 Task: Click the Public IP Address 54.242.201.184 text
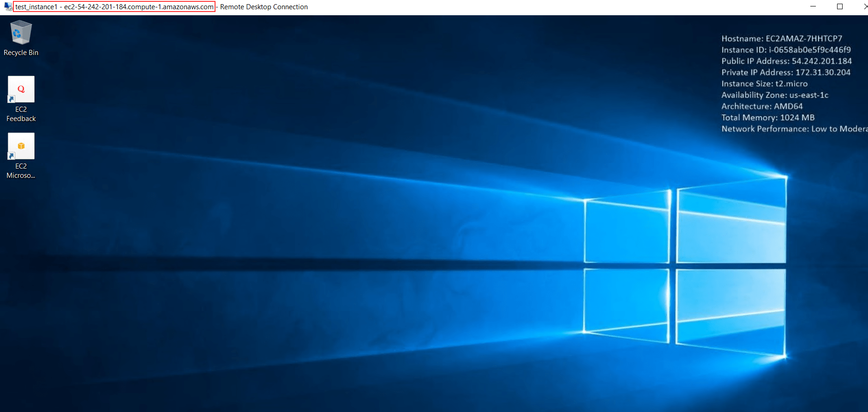(786, 61)
